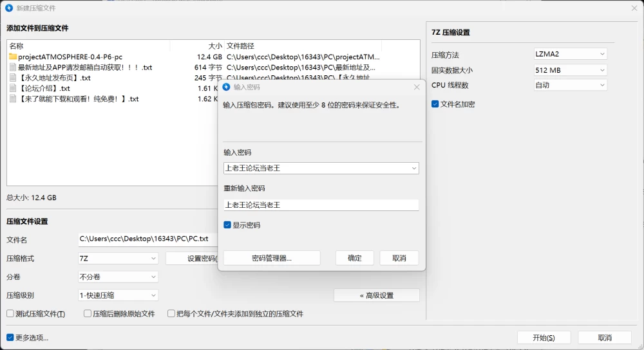Image resolution: width=644 pixels, height=350 pixels.
Task: Click the 重新输入密码 text field
Action: click(321, 205)
